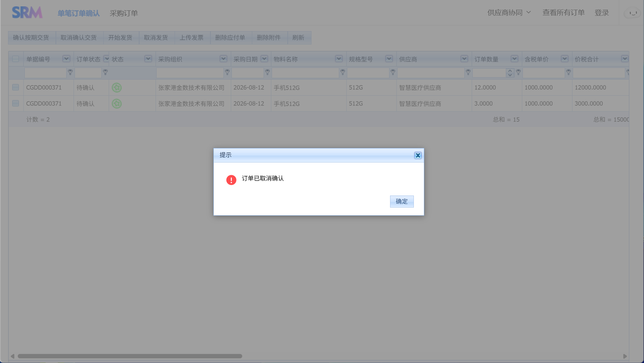Open the 状态 column dropdown

pyautogui.click(x=148, y=59)
